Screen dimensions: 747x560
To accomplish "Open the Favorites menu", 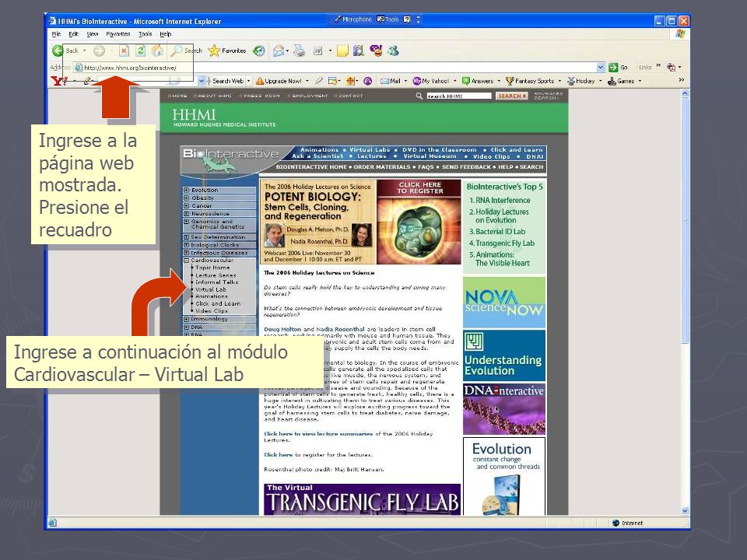I will tap(118, 34).
